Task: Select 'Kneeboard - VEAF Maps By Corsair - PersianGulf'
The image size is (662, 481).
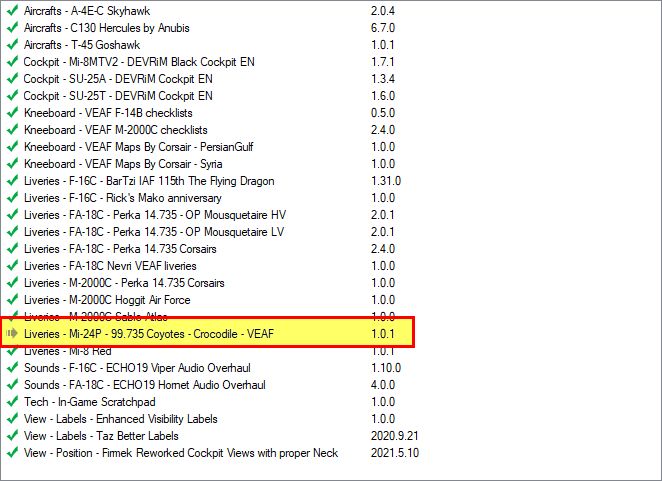Action: pyautogui.click(x=138, y=147)
